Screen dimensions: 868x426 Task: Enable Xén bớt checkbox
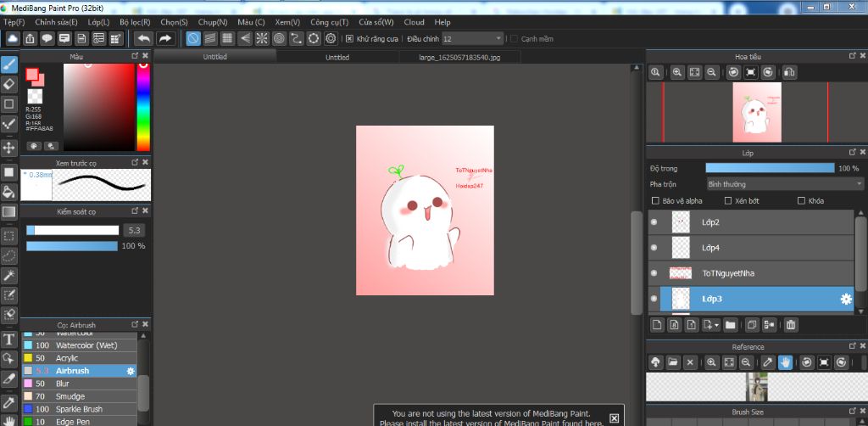pyautogui.click(x=728, y=200)
